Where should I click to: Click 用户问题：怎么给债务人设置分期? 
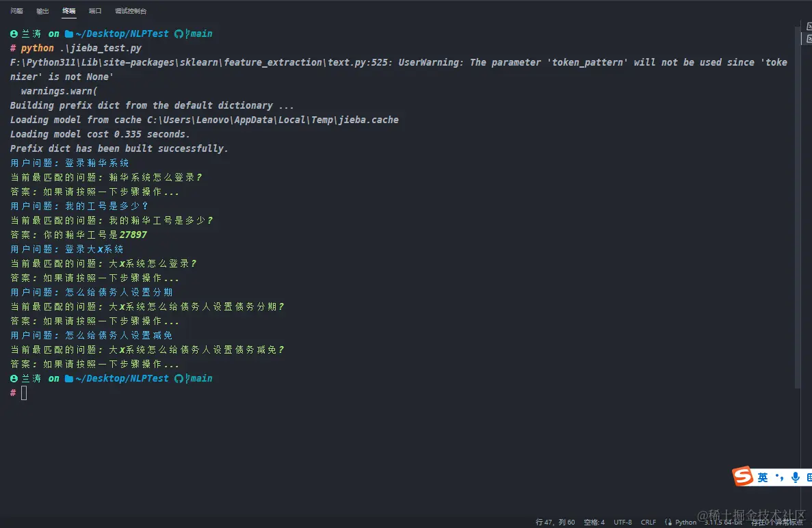coord(91,293)
